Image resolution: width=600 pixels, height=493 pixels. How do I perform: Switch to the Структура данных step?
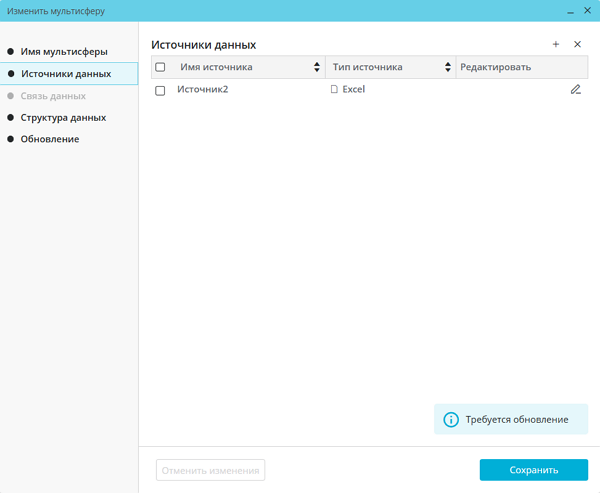[63, 118]
